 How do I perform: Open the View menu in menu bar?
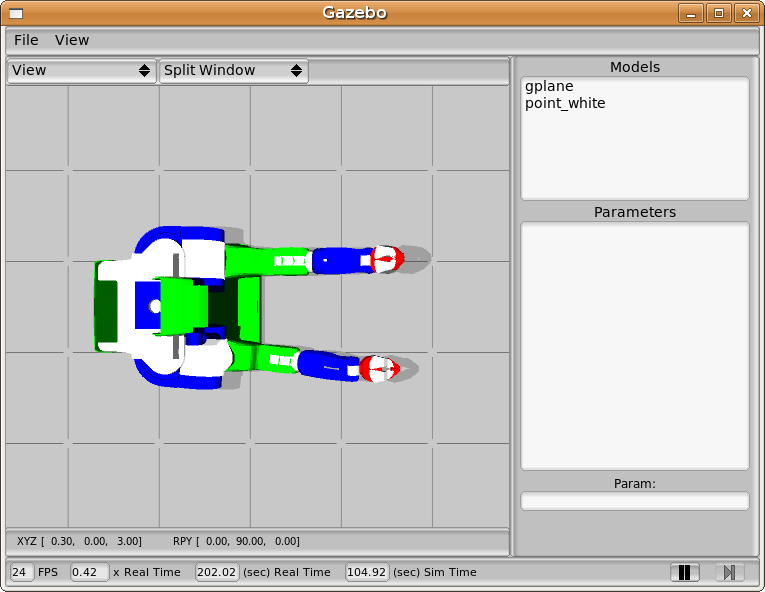point(72,40)
